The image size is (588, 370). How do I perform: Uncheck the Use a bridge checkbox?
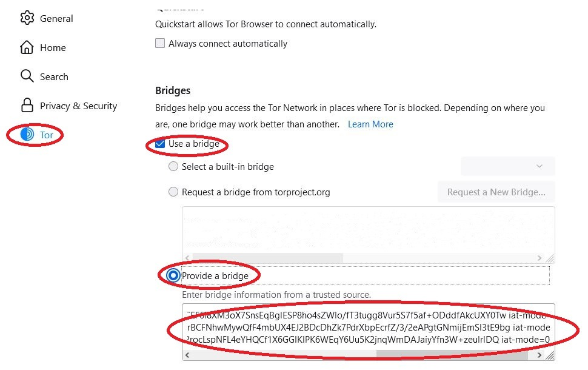click(160, 144)
